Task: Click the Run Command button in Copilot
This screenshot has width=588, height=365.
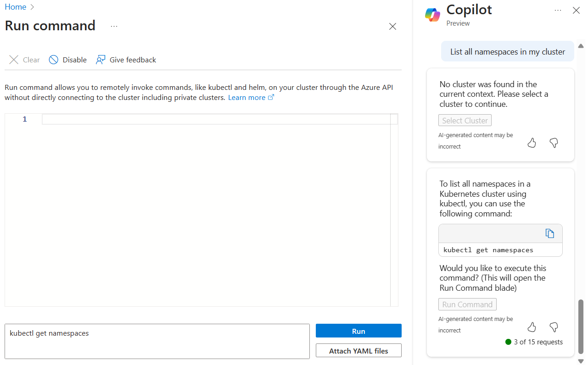Action: tap(467, 304)
